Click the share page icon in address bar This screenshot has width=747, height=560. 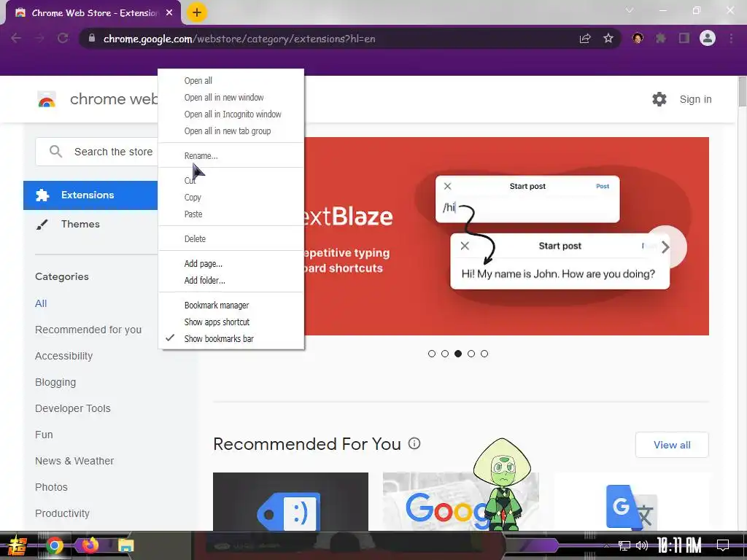585,39
